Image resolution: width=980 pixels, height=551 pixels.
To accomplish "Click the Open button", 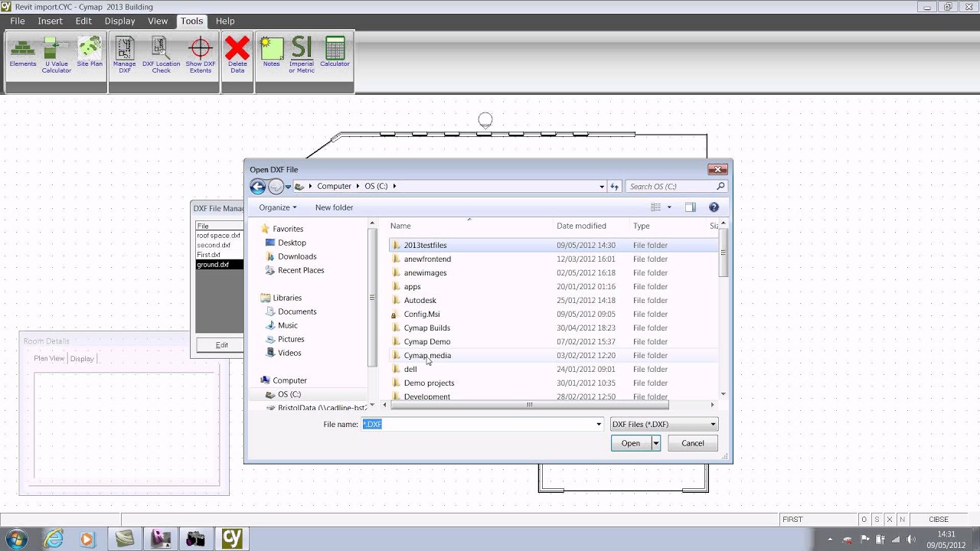I will click(631, 443).
